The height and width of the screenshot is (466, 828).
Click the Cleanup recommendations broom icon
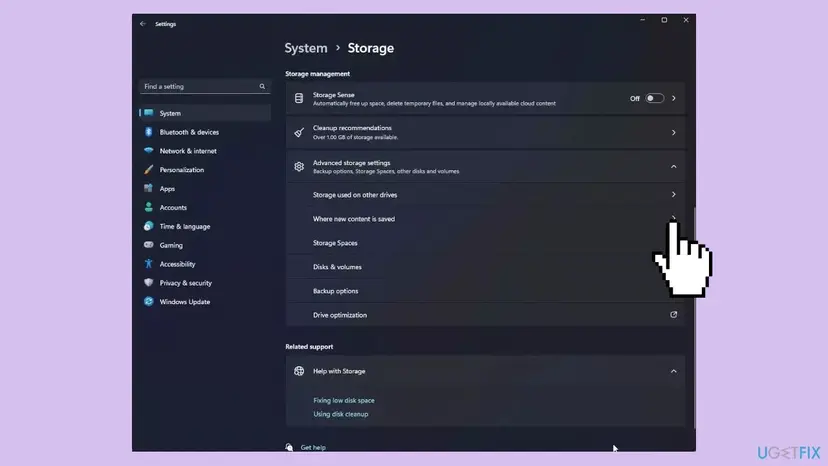pyautogui.click(x=299, y=132)
